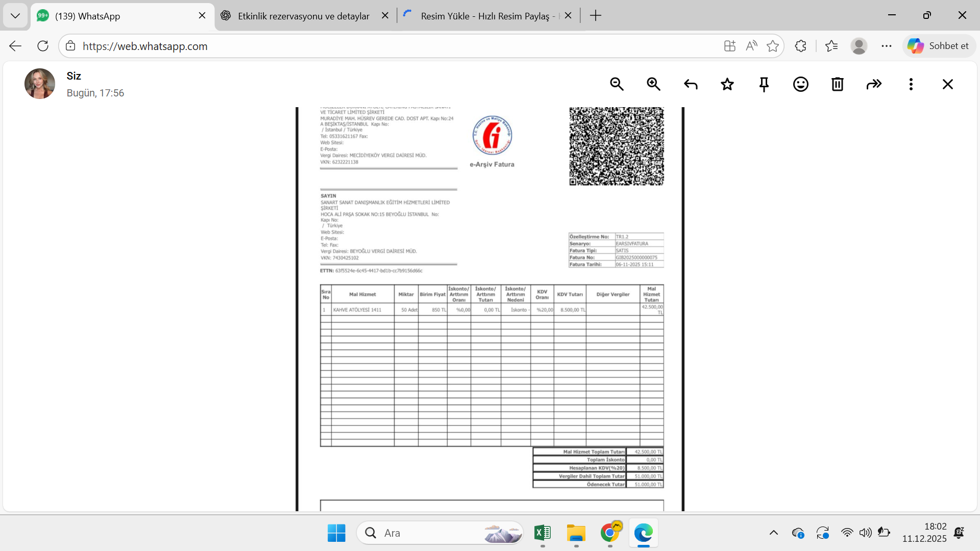Image resolution: width=980 pixels, height=551 pixels.
Task: Activate read aloud icon
Action: pos(751,46)
